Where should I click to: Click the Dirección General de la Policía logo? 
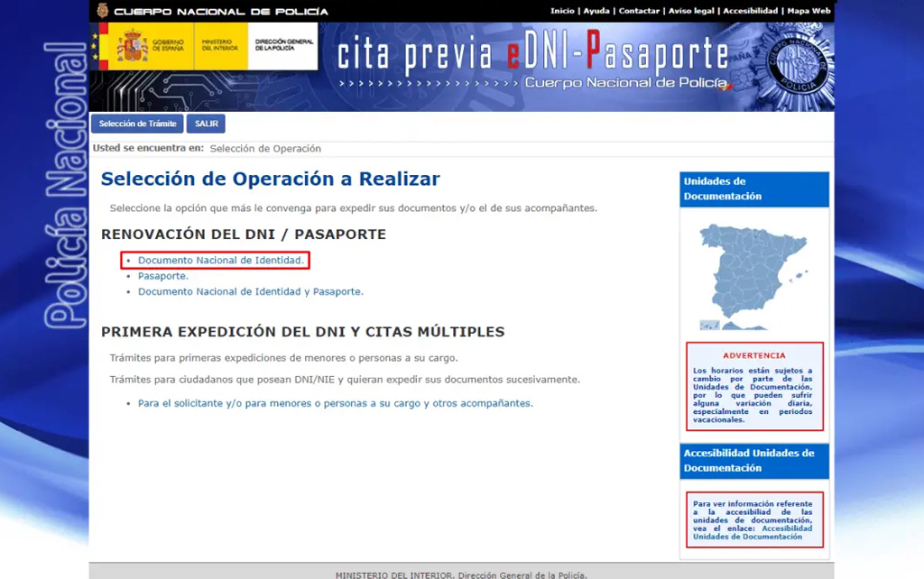point(283,47)
